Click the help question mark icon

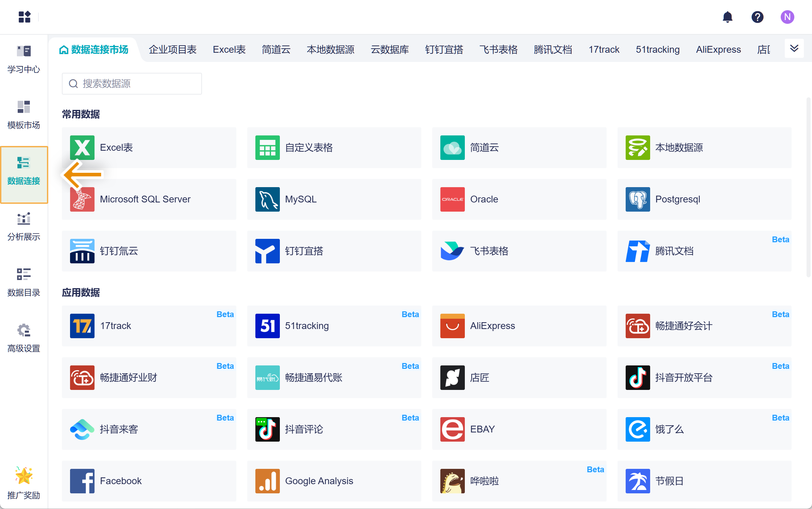[757, 17]
